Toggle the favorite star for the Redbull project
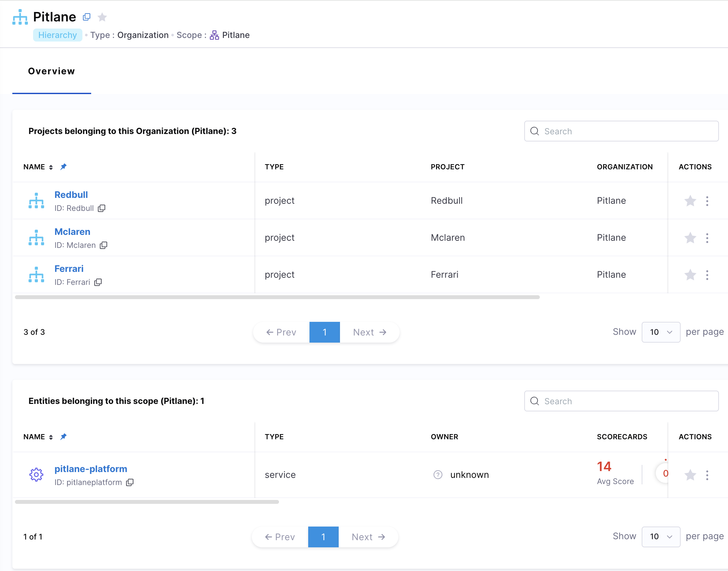The height and width of the screenshot is (571, 728). pos(690,201)
